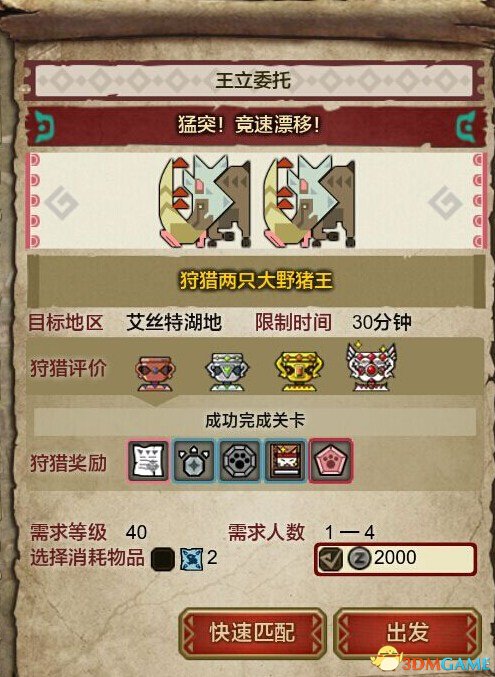The image size is (495, 677).
Task: Click the 快速匹配 quick match button
Action: tap(253, 633)
